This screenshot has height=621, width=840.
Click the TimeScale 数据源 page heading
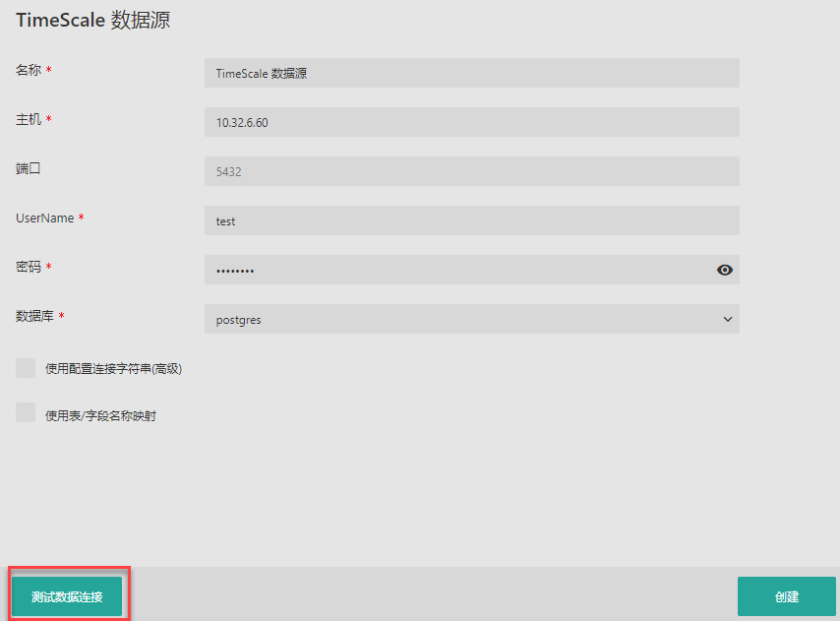tap(92, 20)
